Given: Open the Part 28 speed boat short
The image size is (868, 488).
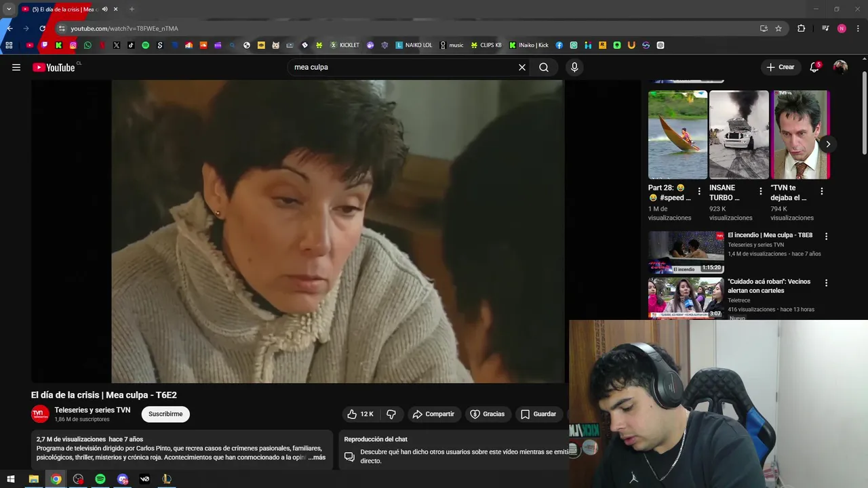Looking at the screenshot, I should pyautogui.click(x=677, y=134).
